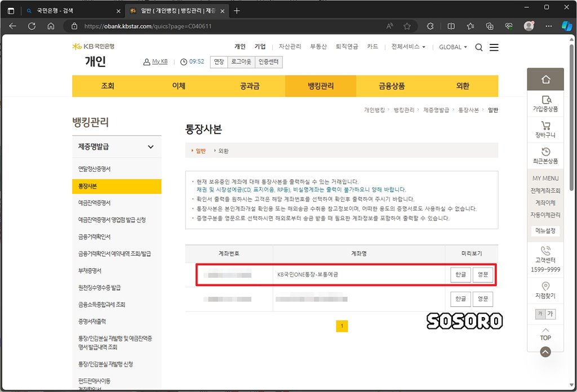Screen dimensions: 577x392
Task: Open the 조회 main menu
Action: (x=108, y=86)
